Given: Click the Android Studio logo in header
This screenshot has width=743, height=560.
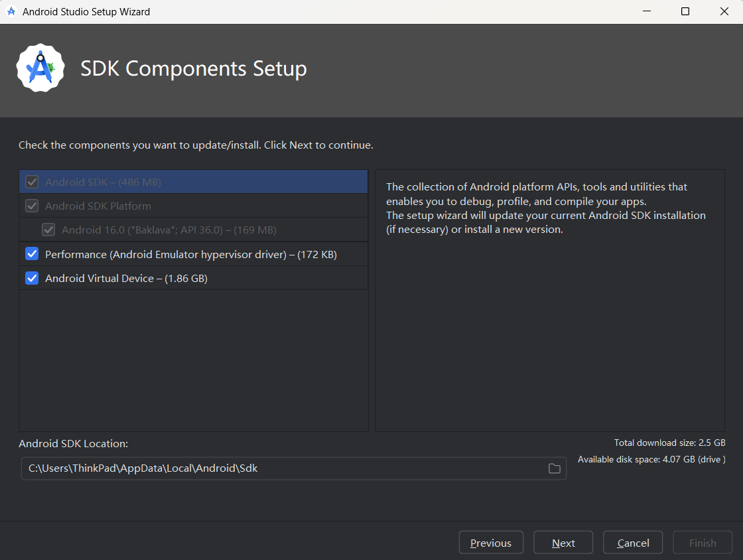Looking at the screenshot, I should (40, 68).
